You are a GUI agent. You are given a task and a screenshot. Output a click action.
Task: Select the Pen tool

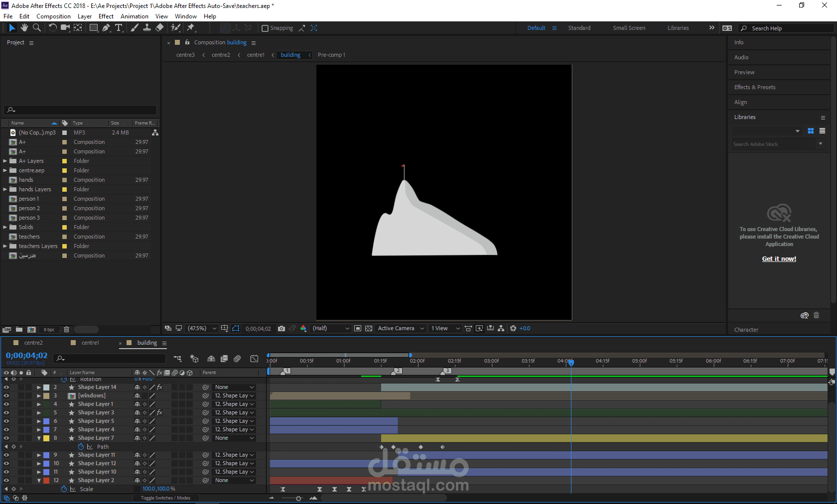click(x=106, y=28)
